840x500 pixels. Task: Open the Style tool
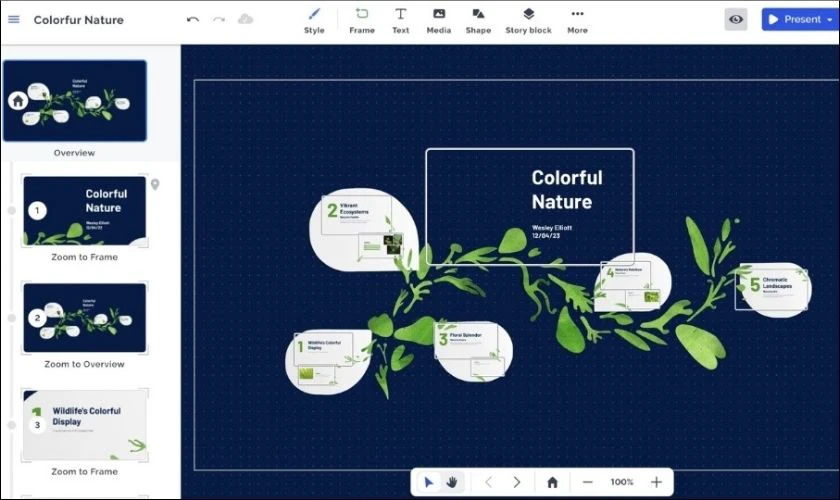click(x=314, y=21)
